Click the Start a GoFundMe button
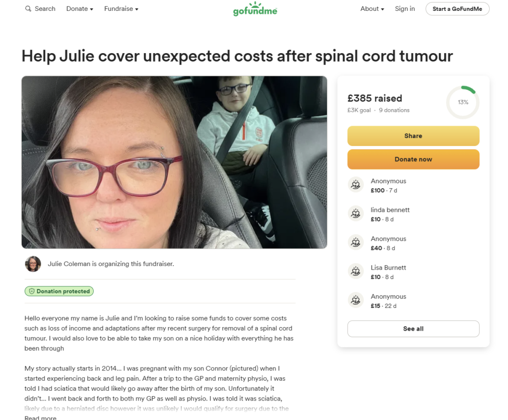The width and height of the screenshot is (508, 420). pos(457,9)
